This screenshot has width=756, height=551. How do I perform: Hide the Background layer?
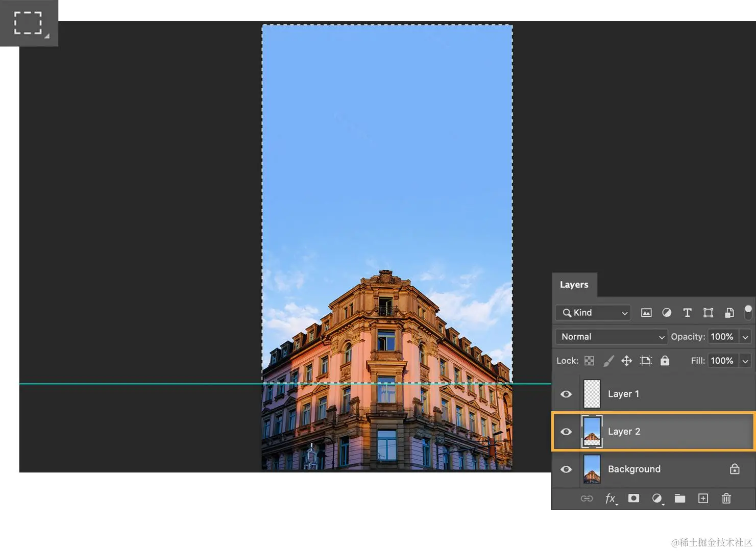coord(566,469)
